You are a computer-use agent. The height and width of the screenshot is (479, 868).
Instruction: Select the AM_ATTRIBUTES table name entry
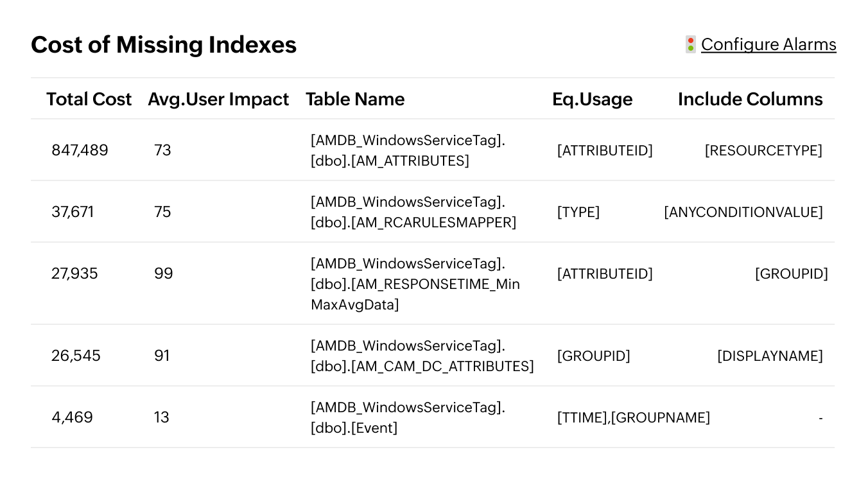point(408,150)
